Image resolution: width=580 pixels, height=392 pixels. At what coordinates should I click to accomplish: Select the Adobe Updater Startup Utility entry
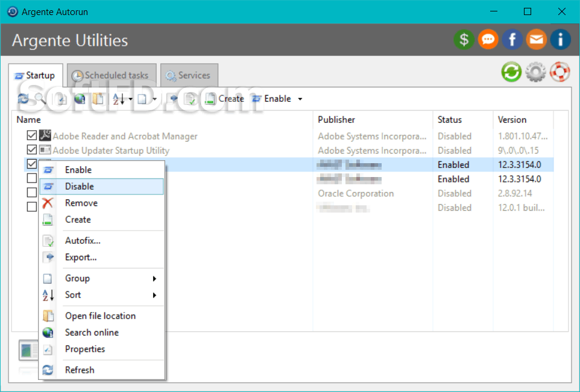click(111, 151)
